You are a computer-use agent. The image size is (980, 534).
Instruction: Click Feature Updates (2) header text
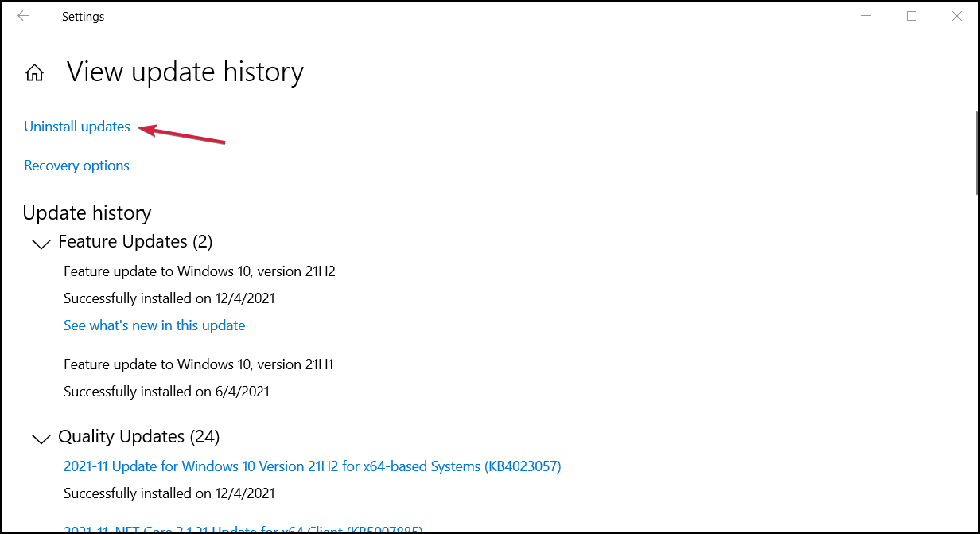135,241
